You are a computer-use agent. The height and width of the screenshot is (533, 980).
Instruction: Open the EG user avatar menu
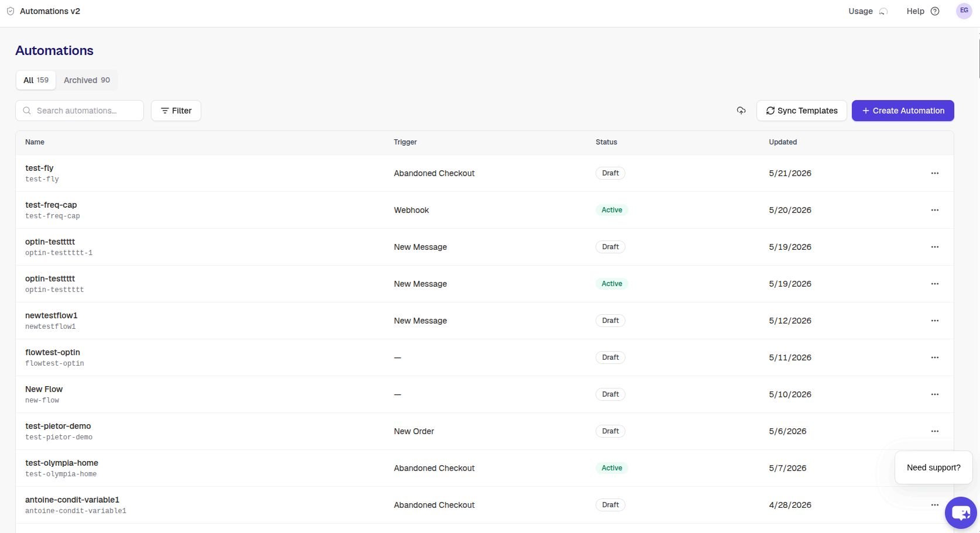[964, 11]
